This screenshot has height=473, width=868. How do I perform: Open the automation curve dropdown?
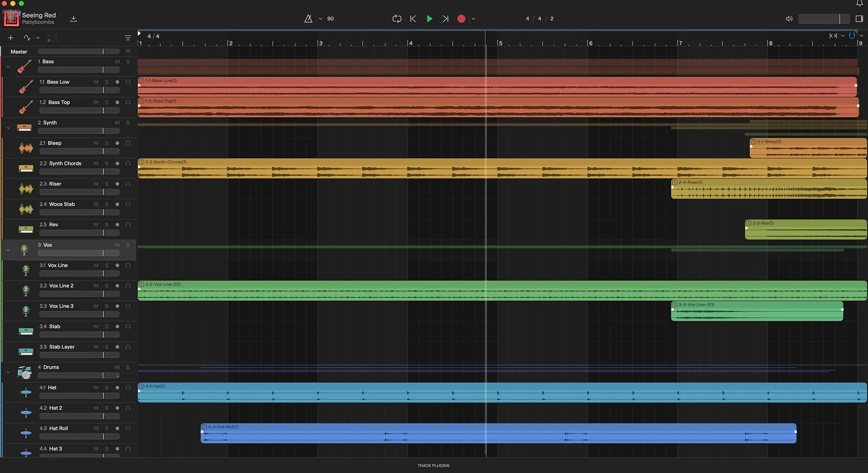(38, 38)
